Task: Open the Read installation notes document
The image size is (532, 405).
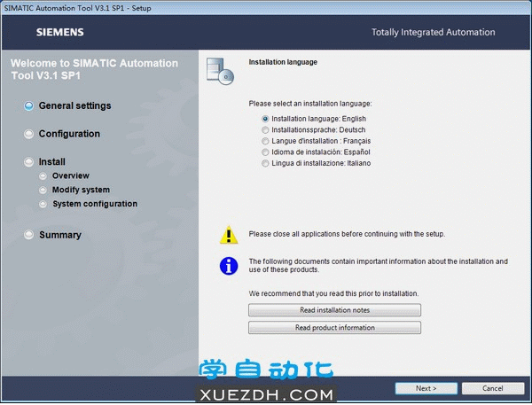Action: pos(334,310)
